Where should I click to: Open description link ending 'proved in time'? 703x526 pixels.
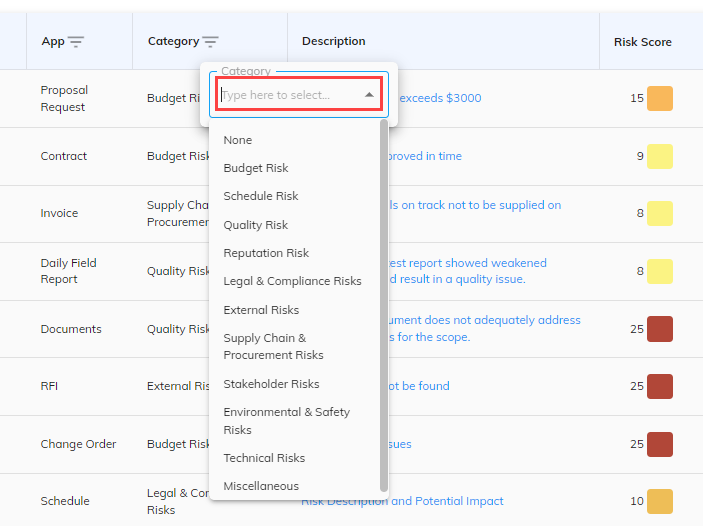pos(425,156)
